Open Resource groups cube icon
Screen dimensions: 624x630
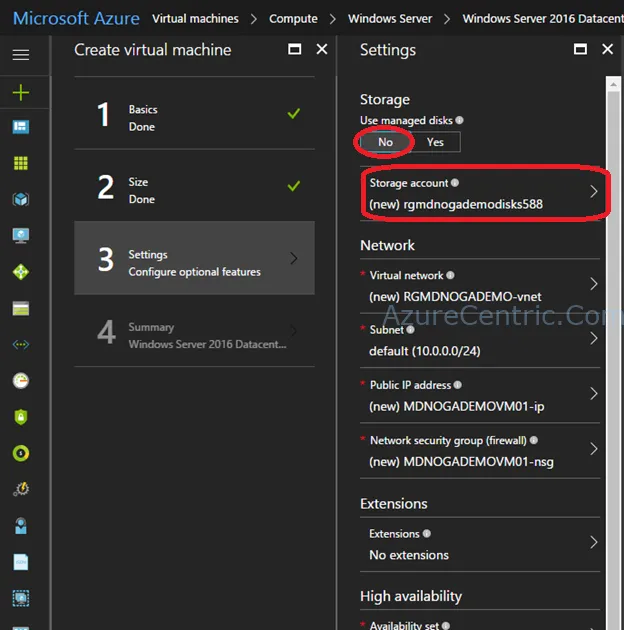tap(21, 199)
